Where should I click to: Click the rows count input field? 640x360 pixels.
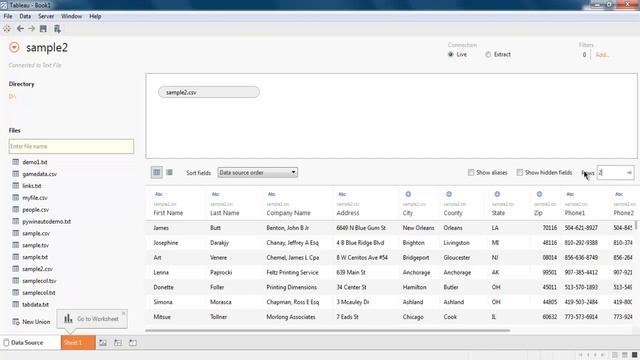[x=611, y=172]
